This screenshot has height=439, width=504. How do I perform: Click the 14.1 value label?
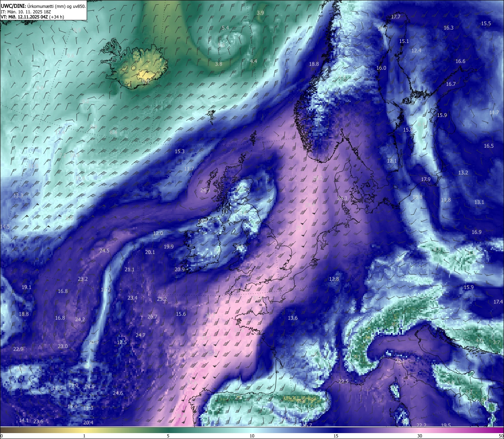(x=24, y=420)
